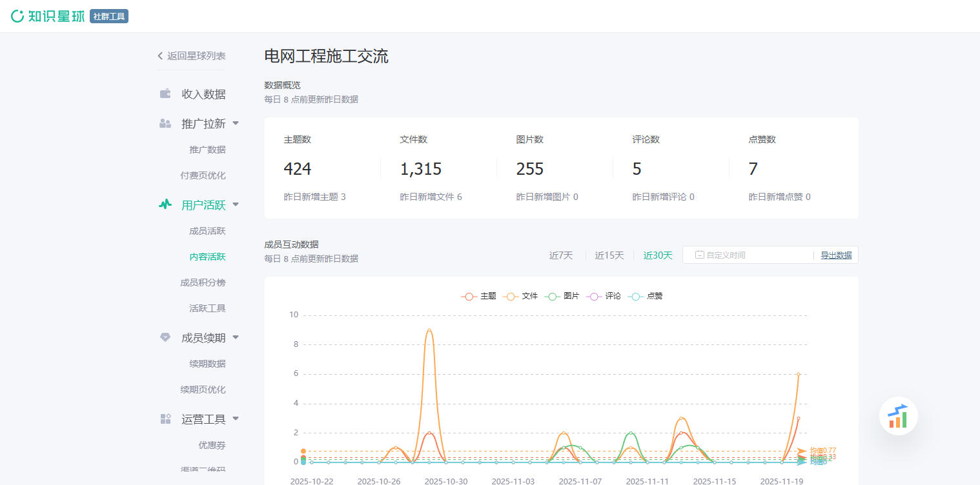Click the 收入数据 wallet icon
The image size is (980, 485).
[165, 94]
